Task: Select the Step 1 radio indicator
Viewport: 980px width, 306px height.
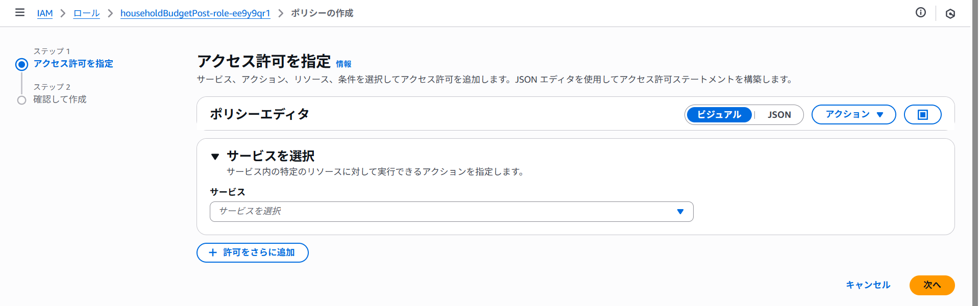Action: pos(21,64)
